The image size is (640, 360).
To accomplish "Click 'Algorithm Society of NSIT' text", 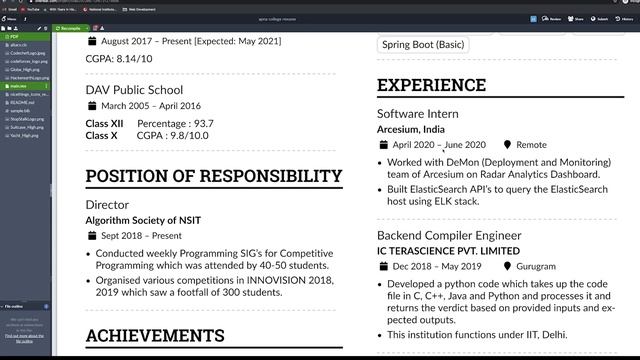I will click(143, 220).
